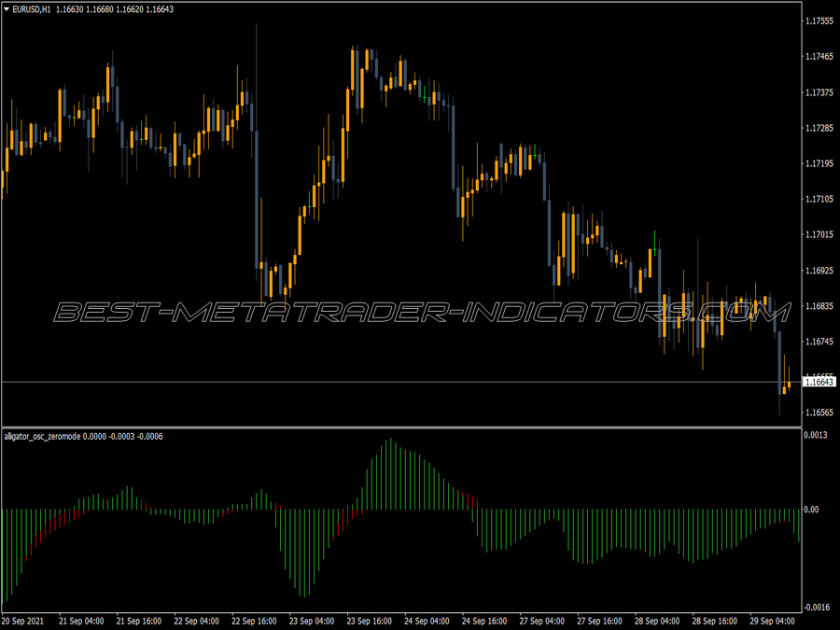This screenshot has height=630, width=840.
Task: Click the 20 Sep 2021 date label
Action: (x=23, y=621)
